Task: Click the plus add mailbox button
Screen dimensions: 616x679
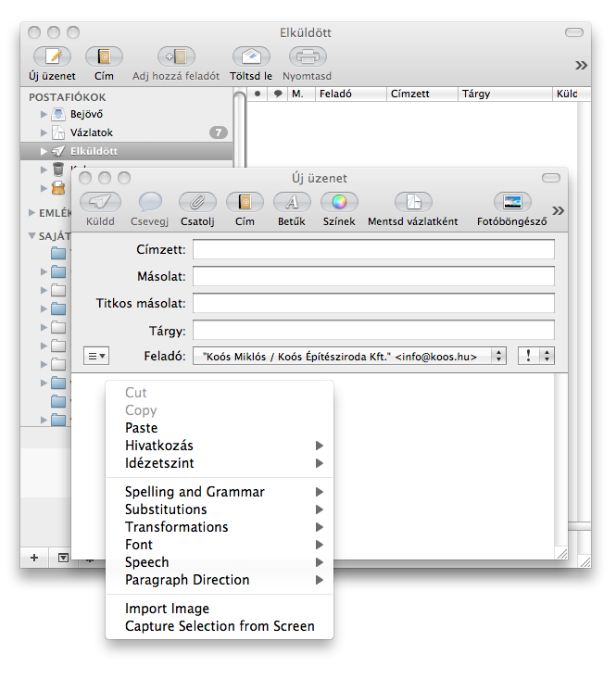Action: point(34,558)
